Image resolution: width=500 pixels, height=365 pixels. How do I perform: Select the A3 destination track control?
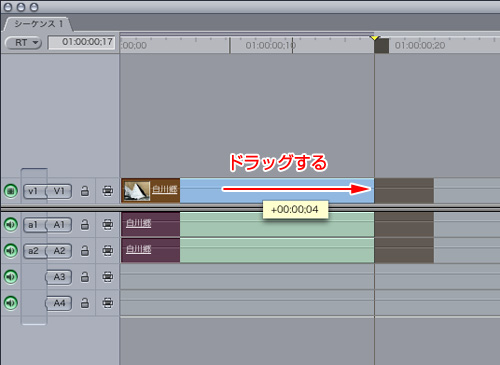(x=59, y=277)
